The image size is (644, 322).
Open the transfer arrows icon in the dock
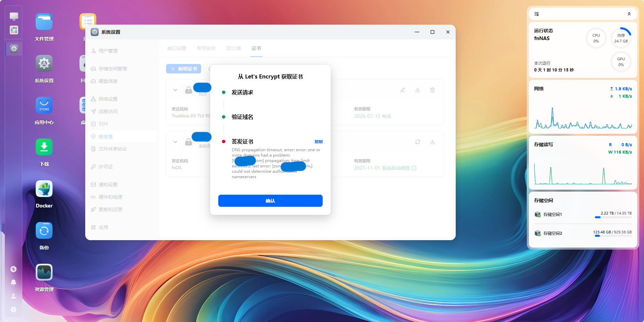[13, 269]
